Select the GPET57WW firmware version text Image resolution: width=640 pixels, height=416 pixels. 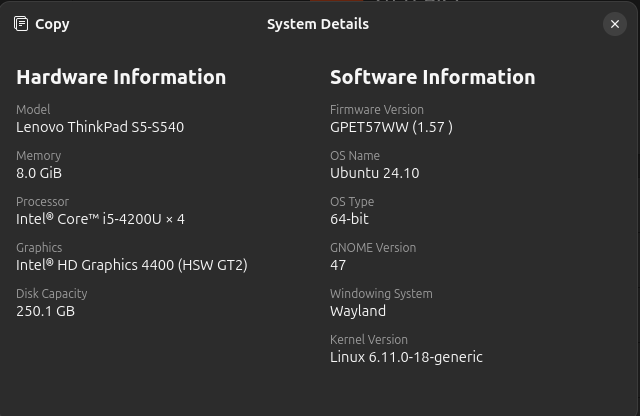pos(391,127)
